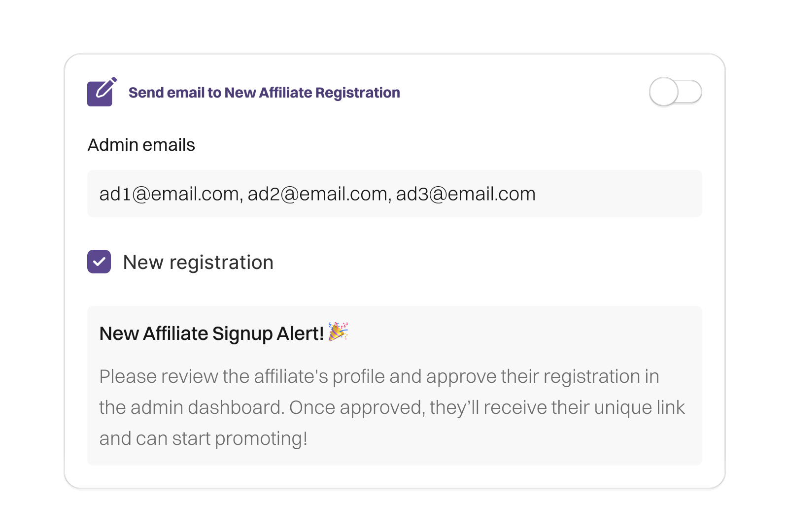The image size is (788, 532).
Task: Click the "and can start promoting!" line
Action: (x=203, y=439)
